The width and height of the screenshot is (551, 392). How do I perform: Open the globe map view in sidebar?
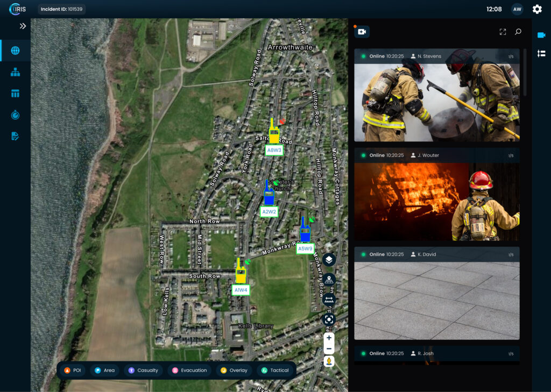(x=15, y=51)
